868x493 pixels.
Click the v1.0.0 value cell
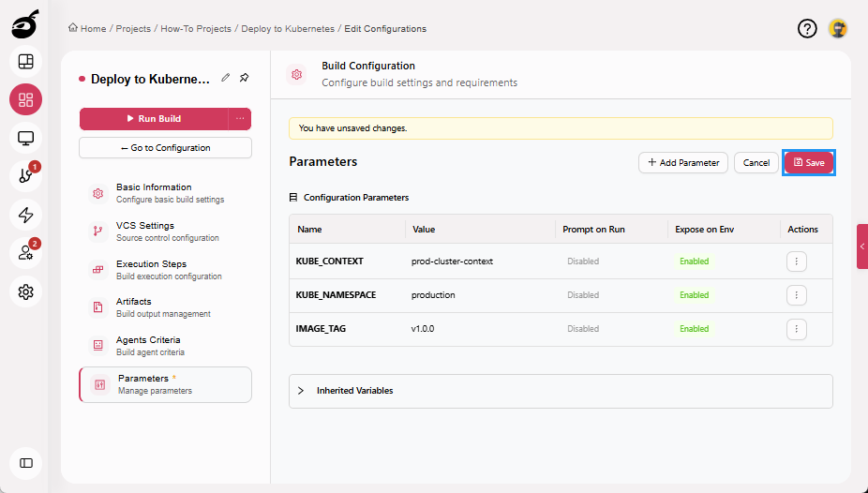tap(423, 329)
